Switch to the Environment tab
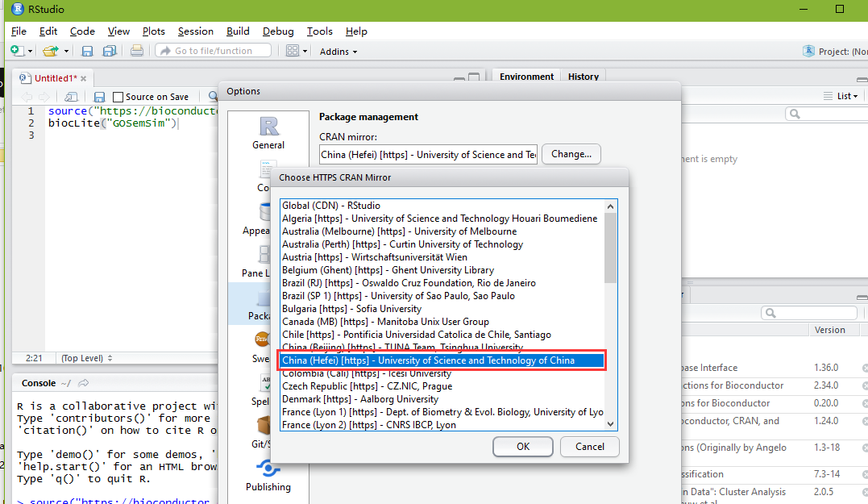This screenshot has width=868, height=504. click(x=526, y=77)
